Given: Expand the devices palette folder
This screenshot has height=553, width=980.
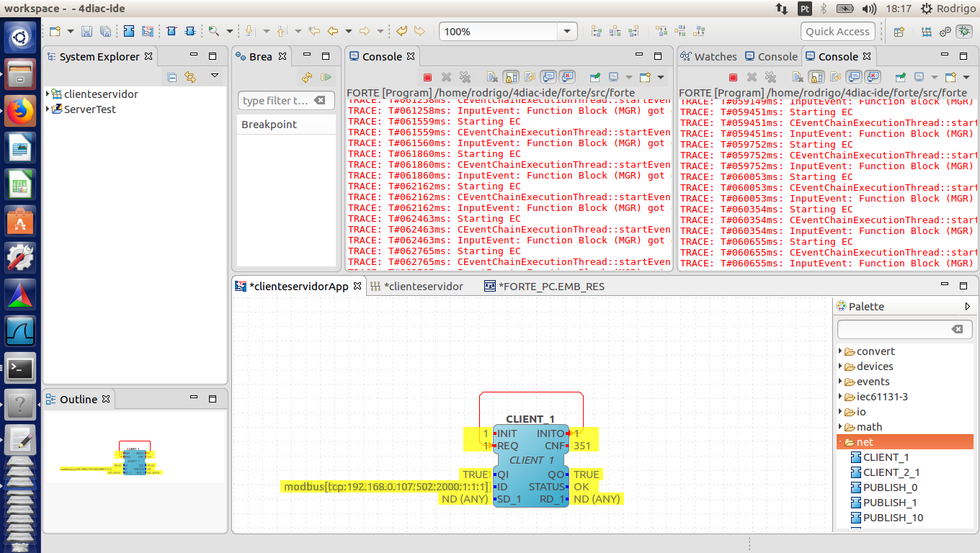Looking at the screenshot, I should [840, 367].
